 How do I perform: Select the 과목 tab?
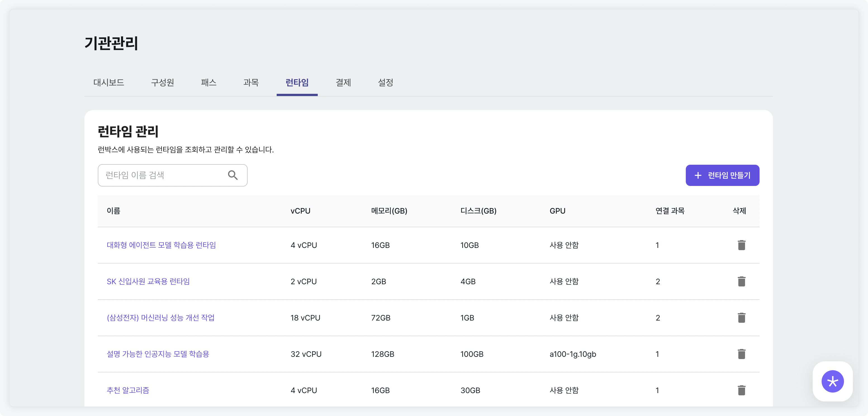pos(251,82)
